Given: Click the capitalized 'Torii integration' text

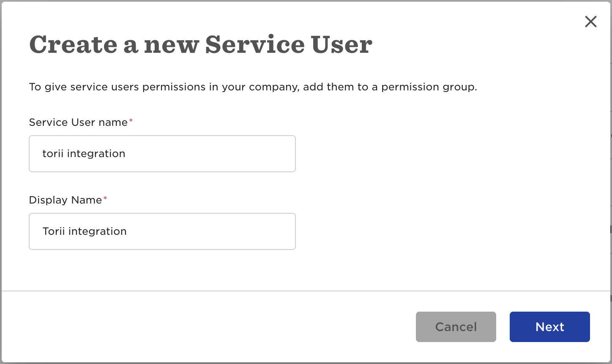Looking at the screenshot, I should coord(85,231).
